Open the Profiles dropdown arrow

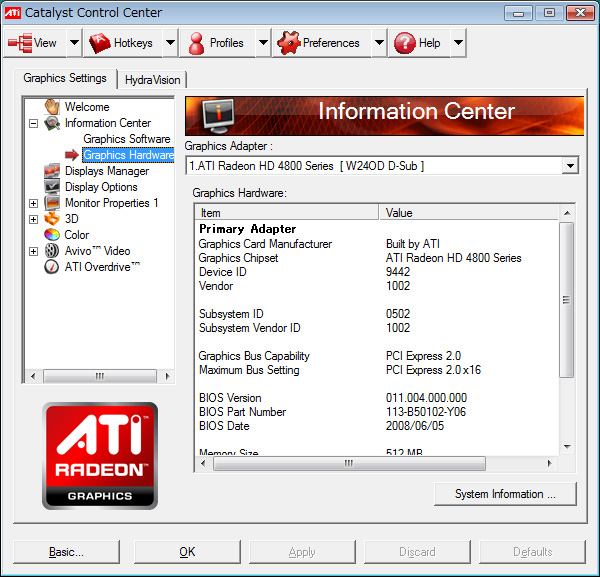coord(263,43)
